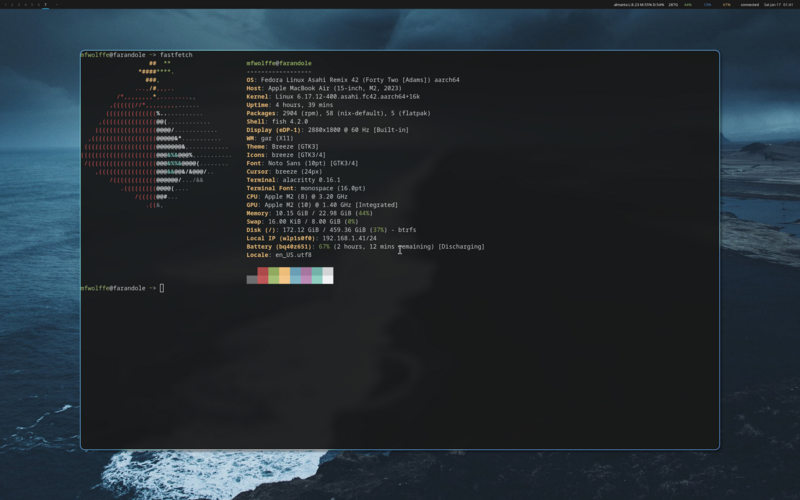The height and width of the screenshot is (500, 800).
Task: Click the 'Terminal: alacritty 0.16.1' line
Action: click(x=293, y=180)
